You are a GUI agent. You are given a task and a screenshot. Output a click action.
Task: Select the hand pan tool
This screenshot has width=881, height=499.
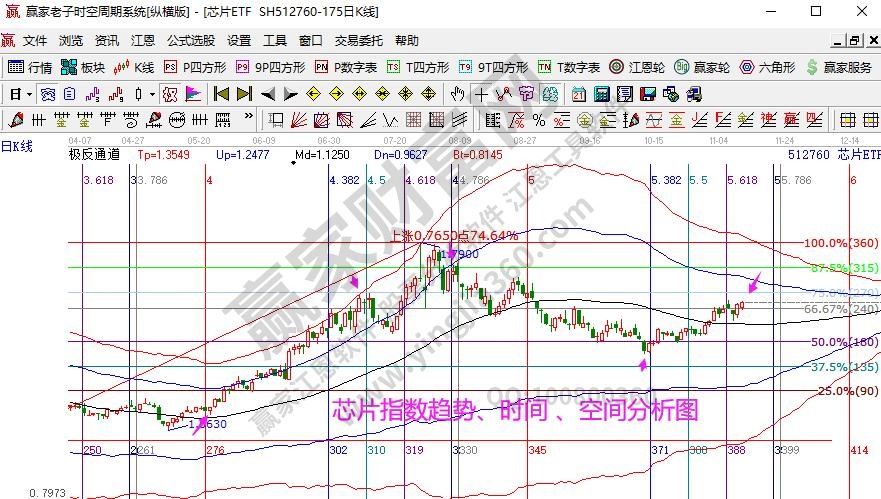(x=457, y=94)
